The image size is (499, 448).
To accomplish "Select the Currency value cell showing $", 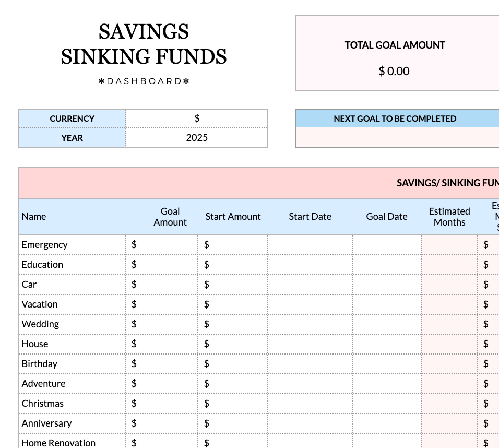I will tap(197, 119).
